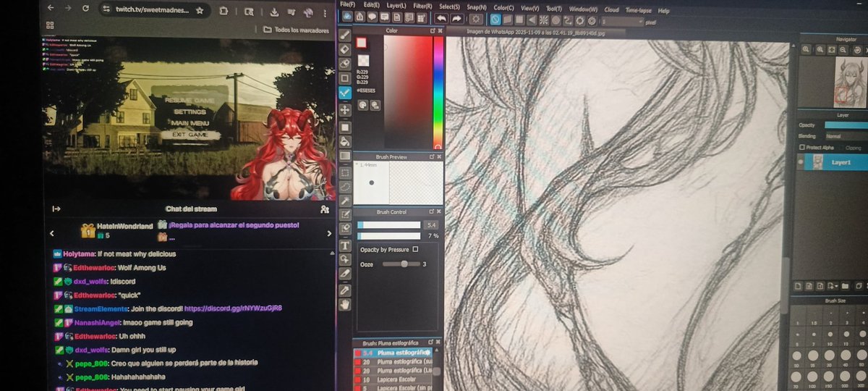This screenshot has height=391, width=868.
Task: Open Twitch chat community people icon
Action: point(324,209)
